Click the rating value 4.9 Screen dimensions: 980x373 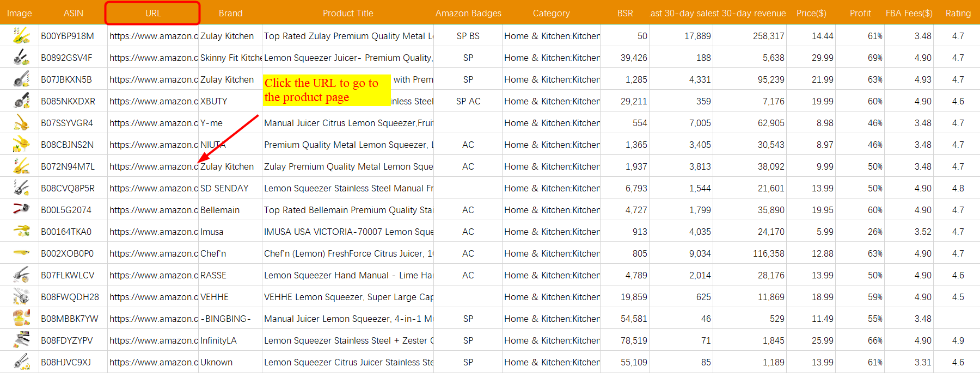coord(958,340)
